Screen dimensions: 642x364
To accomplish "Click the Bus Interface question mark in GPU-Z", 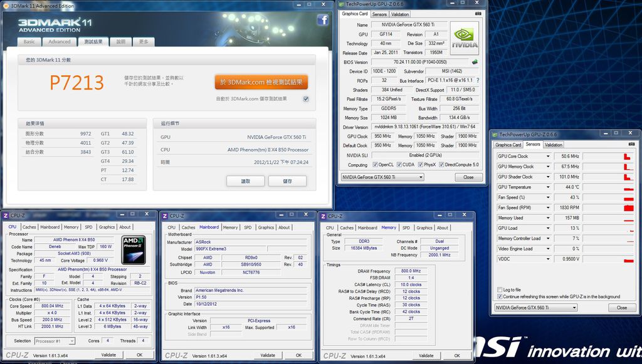I will tap(477, 81).
